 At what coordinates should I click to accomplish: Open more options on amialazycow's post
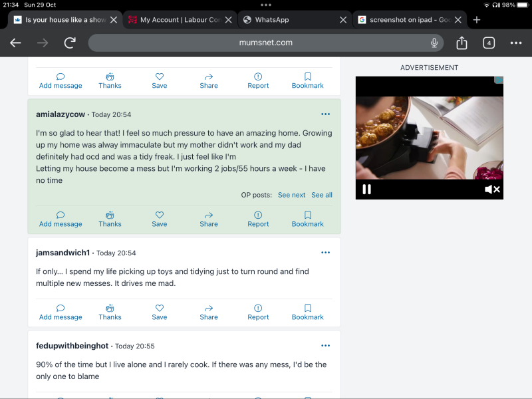tap(325, 114)
